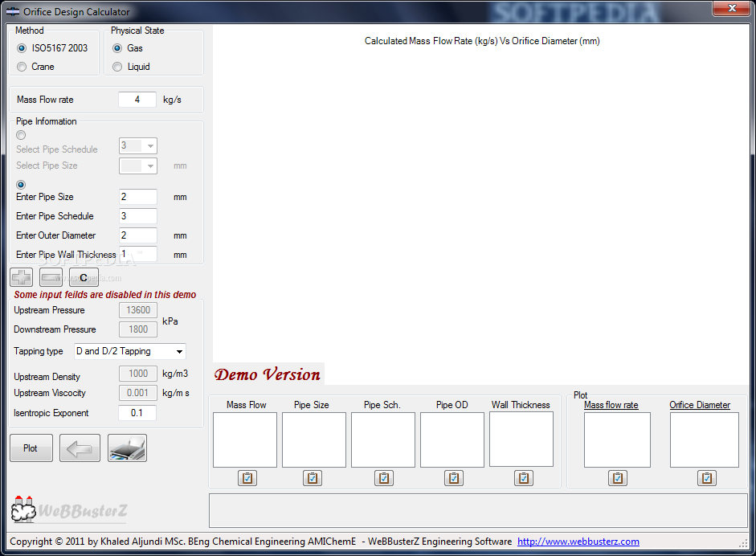Close the Orifice Design Calculator window

(731, 8)
